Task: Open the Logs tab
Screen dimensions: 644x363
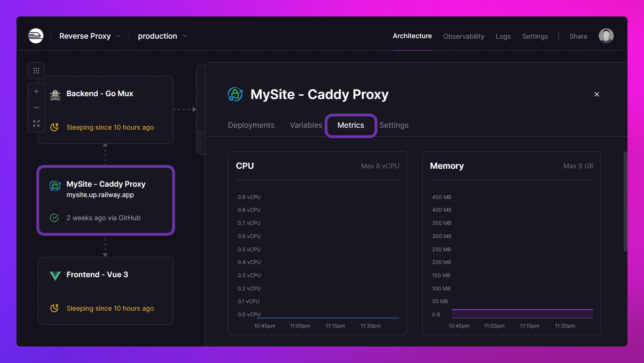Action: tap(503, 36)
